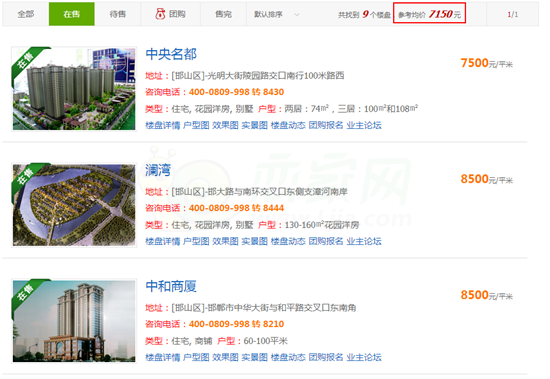Click the 参考均价 7150元 box
Viewport: 550px width, 379px height.
429,13
